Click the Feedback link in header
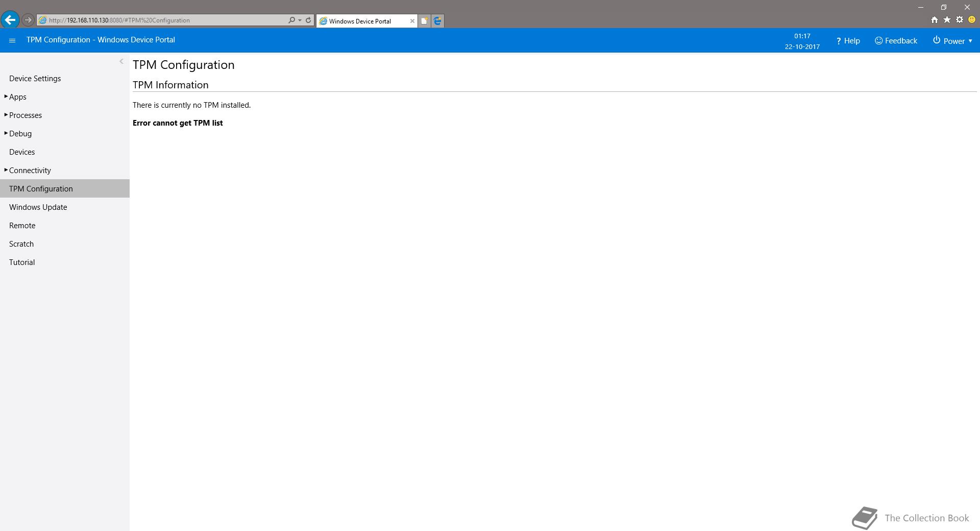The image size is (980, 531). pos(896,41)
